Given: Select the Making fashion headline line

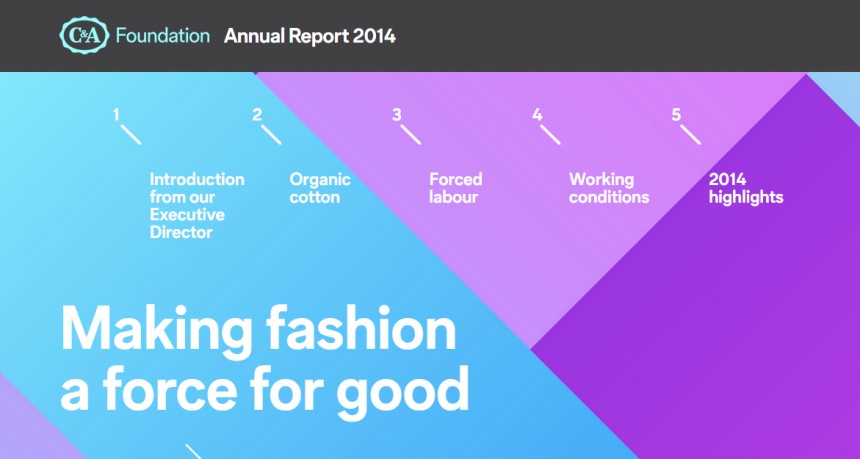Looking at the screenshot, I should [x=258, y=331].
